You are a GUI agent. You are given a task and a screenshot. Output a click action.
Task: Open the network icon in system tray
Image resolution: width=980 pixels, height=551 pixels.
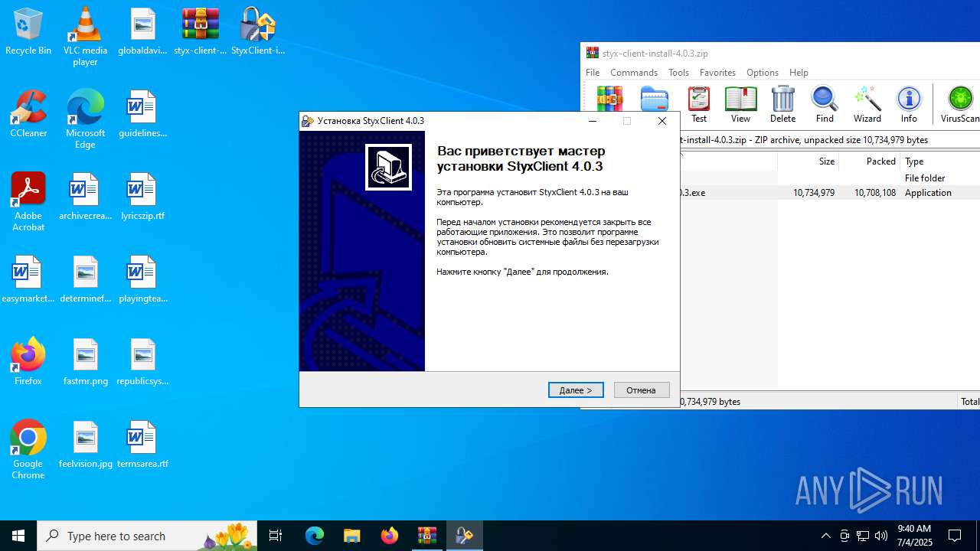pyautogui.click(x=863, y=536)
